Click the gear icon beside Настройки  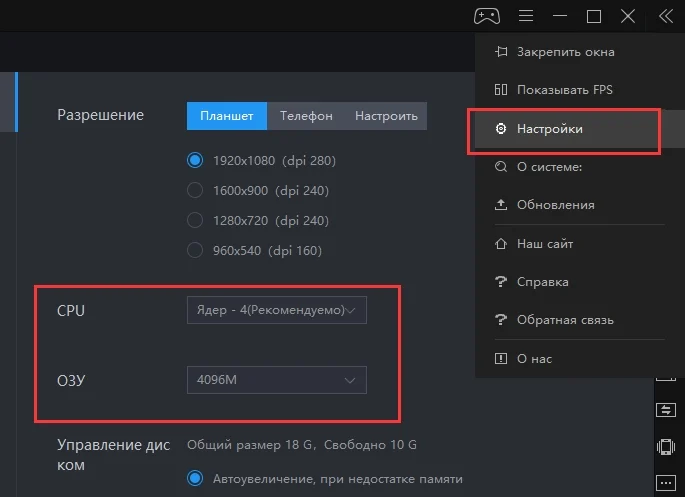pos(501,128)
